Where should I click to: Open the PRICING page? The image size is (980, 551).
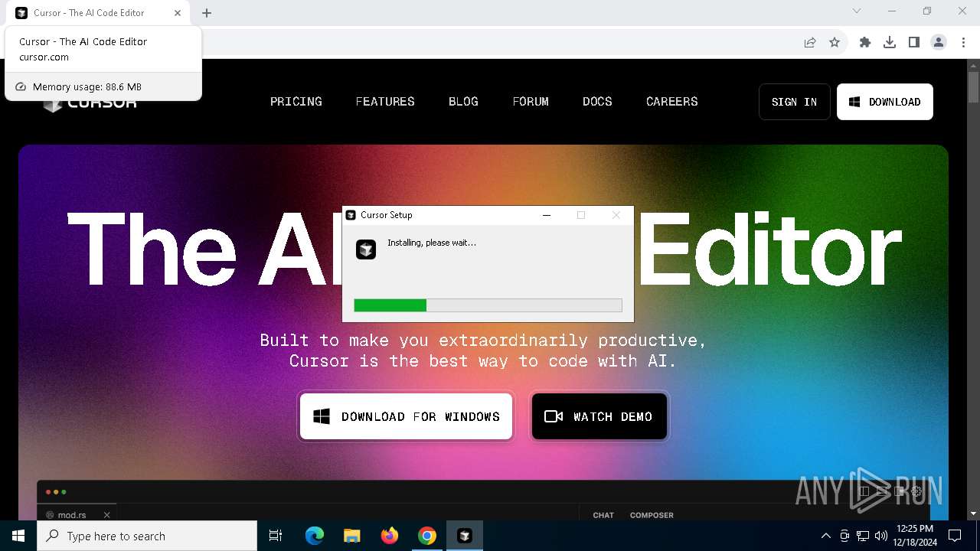[296, 101]
